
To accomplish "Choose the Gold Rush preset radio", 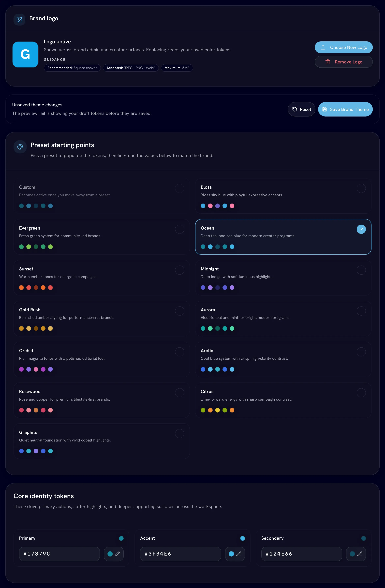I will (x=180, y=311).
